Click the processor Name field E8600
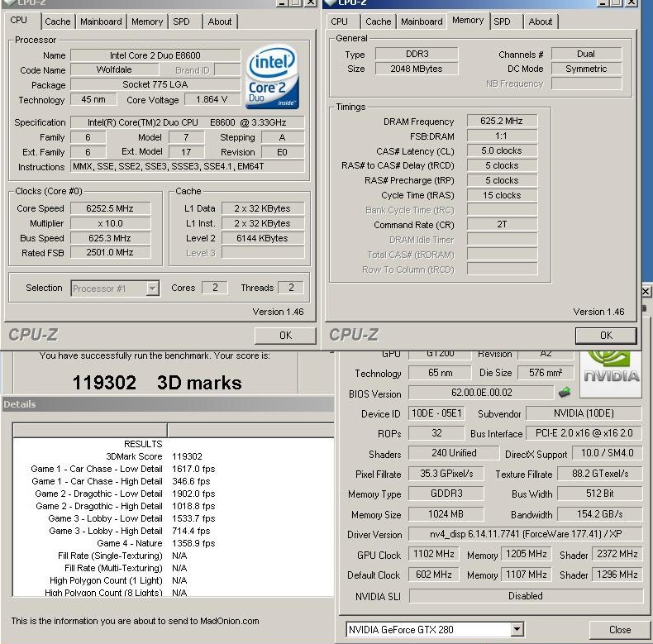Image resolution: width=653 pixels, height=644 pixels. pyautogui.click(x=155, y=55)
